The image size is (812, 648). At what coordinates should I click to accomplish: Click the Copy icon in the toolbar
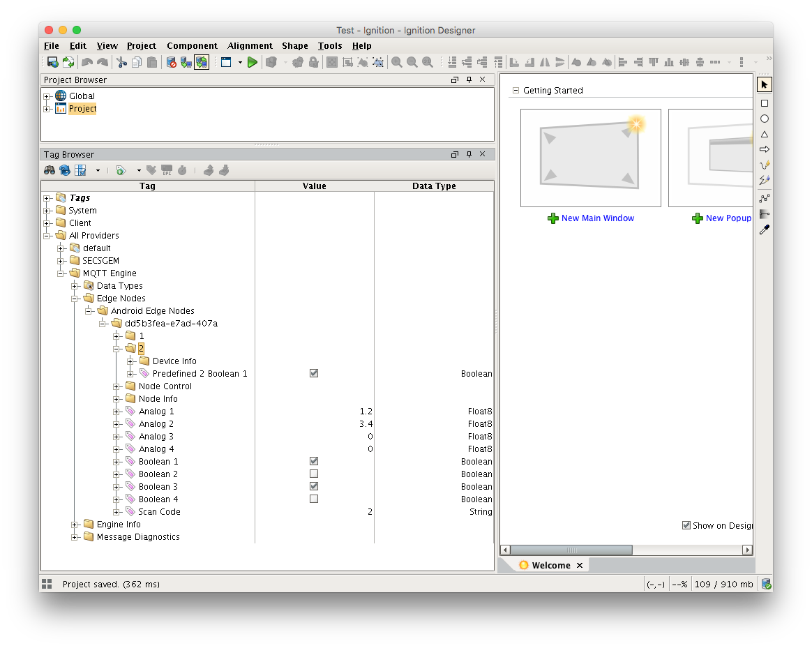137,62
